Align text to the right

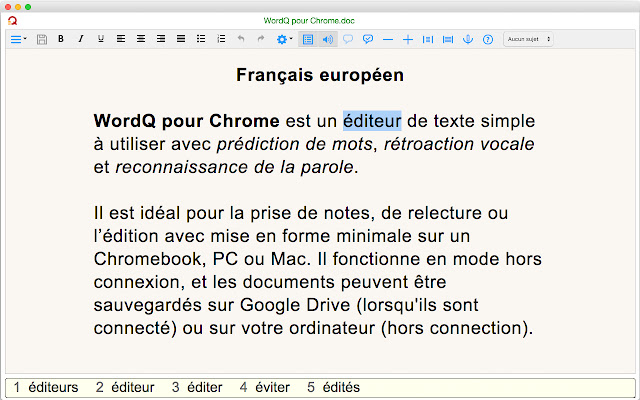161,39
